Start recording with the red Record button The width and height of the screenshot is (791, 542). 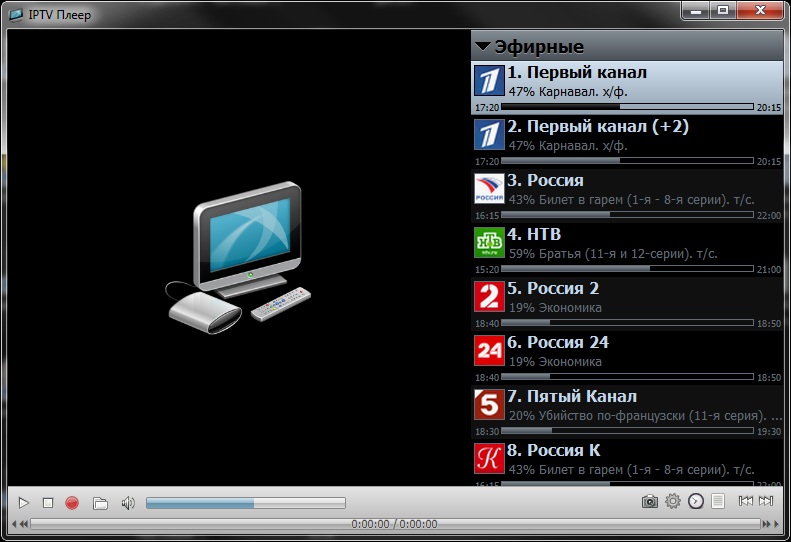tap(72, 503)
